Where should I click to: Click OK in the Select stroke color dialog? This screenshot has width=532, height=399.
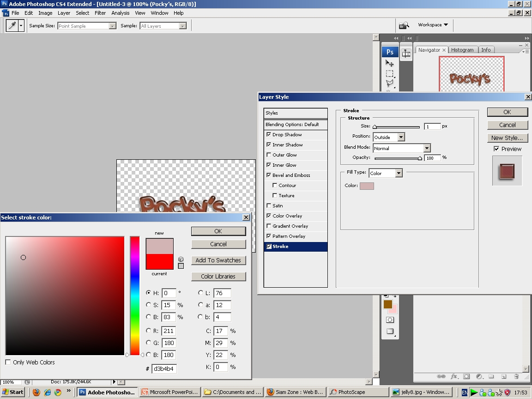pyautogui.click(x=218, y=231)
